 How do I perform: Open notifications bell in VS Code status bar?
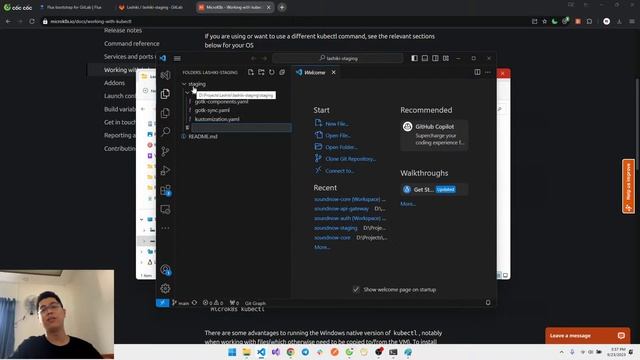tap(488, 302)
